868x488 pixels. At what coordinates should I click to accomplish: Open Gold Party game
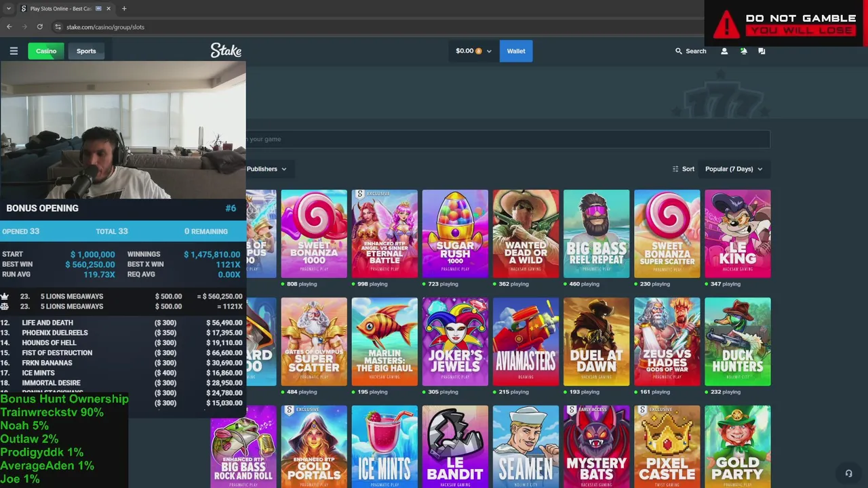coord(737,447)
